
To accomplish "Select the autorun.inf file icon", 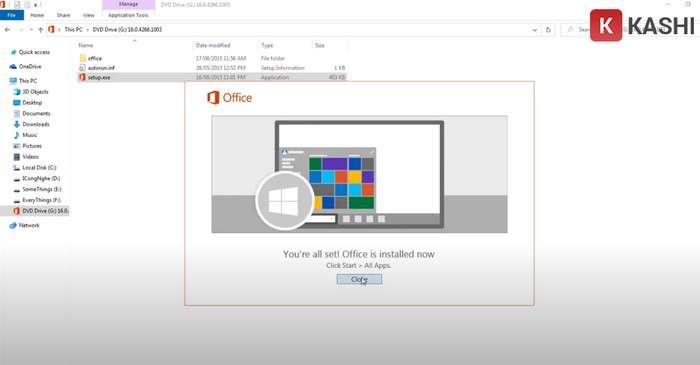I will pyautogui.click(x=82, y=68).
